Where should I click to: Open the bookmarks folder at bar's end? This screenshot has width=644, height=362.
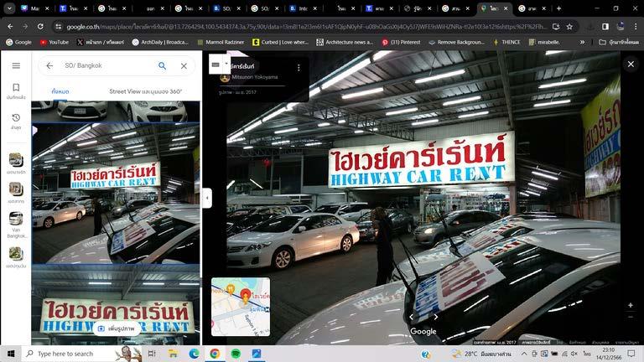coord(619,42)
